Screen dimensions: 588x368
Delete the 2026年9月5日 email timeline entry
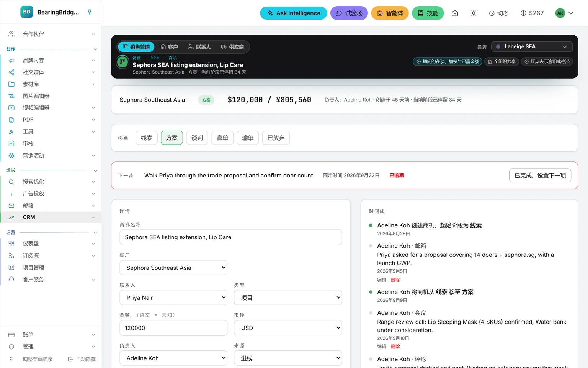coord(395,280)
